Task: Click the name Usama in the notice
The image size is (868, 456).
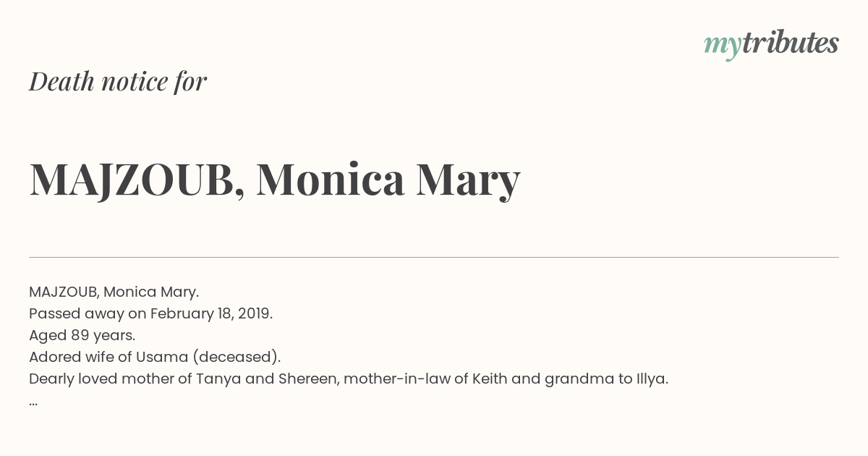Action: click(163, 357)
